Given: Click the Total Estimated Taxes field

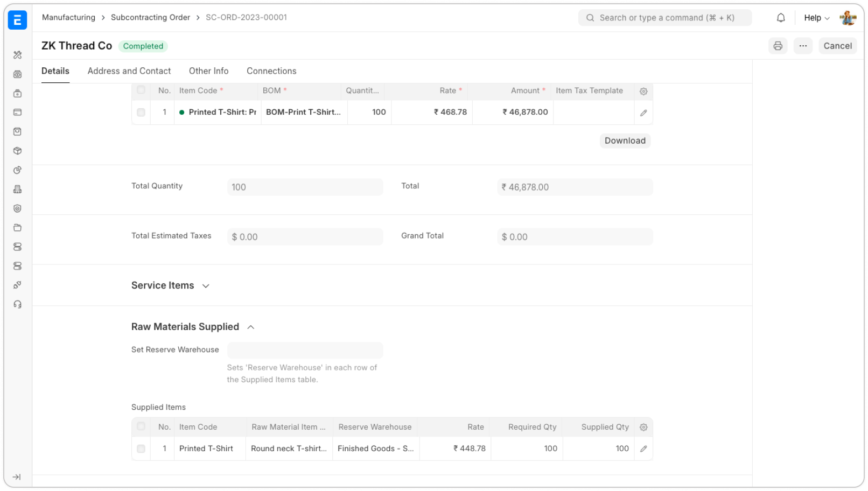Looking at the screenshot, I should (305, 237).
